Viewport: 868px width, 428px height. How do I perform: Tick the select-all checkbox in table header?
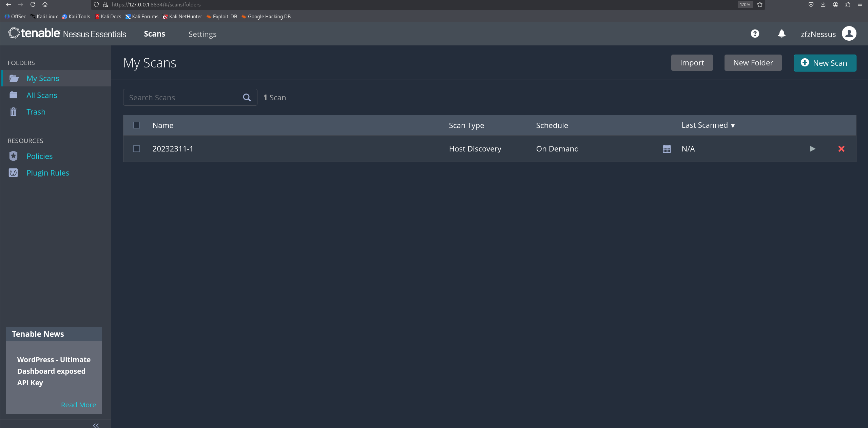coord(136,125)
